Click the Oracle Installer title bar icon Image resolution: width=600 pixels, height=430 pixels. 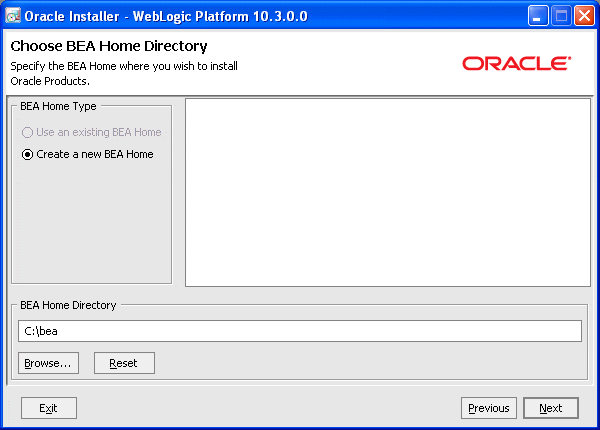click(x=13, y=16)
